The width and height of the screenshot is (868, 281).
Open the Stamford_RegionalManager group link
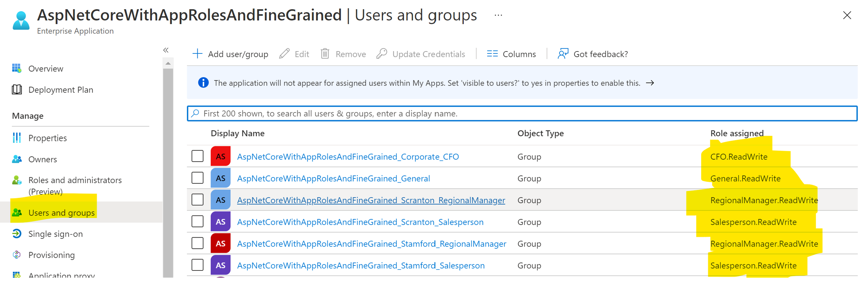[x=372, y=244]
